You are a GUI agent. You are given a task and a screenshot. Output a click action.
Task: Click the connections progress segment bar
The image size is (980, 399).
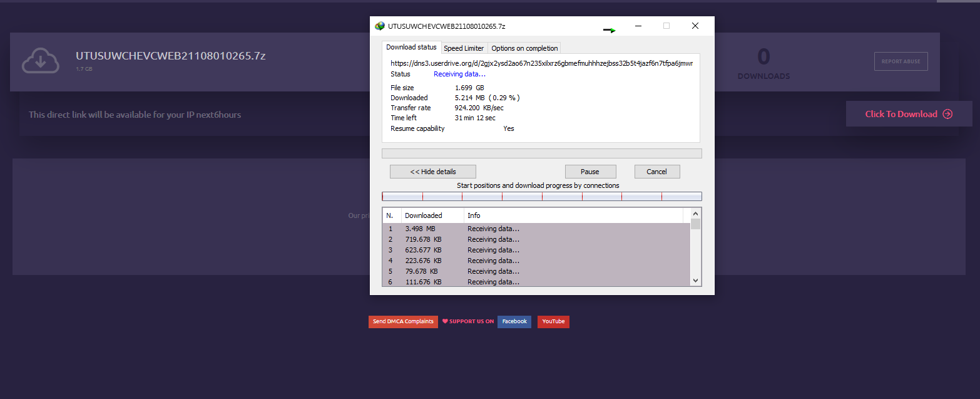[x=542, y=196]
